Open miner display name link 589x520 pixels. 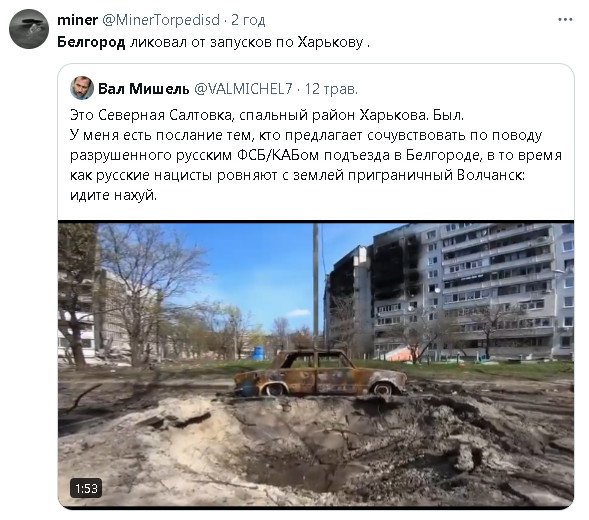pyautogui.click(x=77, y=20)
